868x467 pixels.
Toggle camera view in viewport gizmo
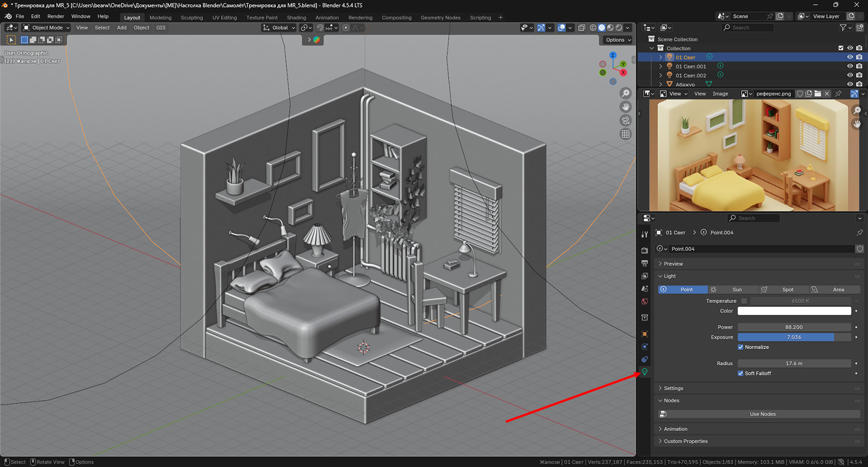click(x=626, y=121)
